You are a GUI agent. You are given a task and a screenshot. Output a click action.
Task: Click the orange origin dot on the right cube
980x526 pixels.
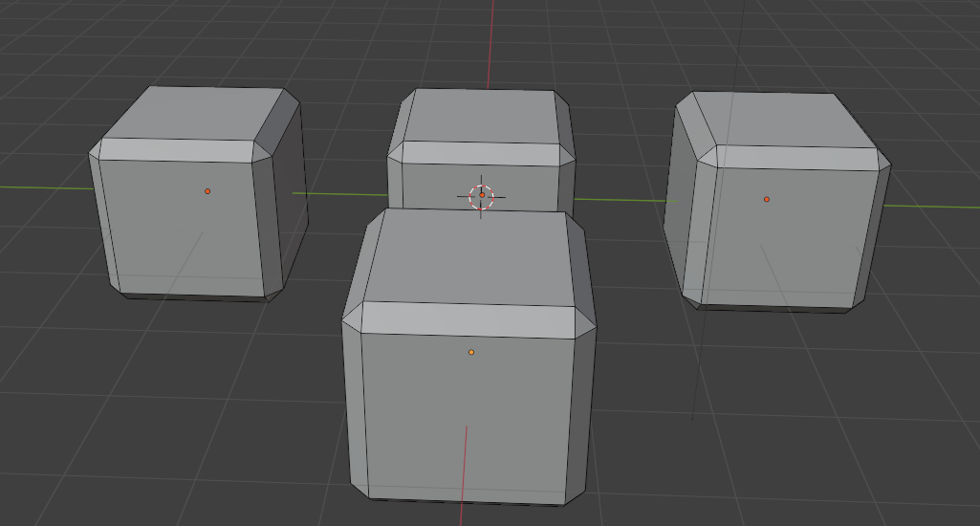[767, 200]
